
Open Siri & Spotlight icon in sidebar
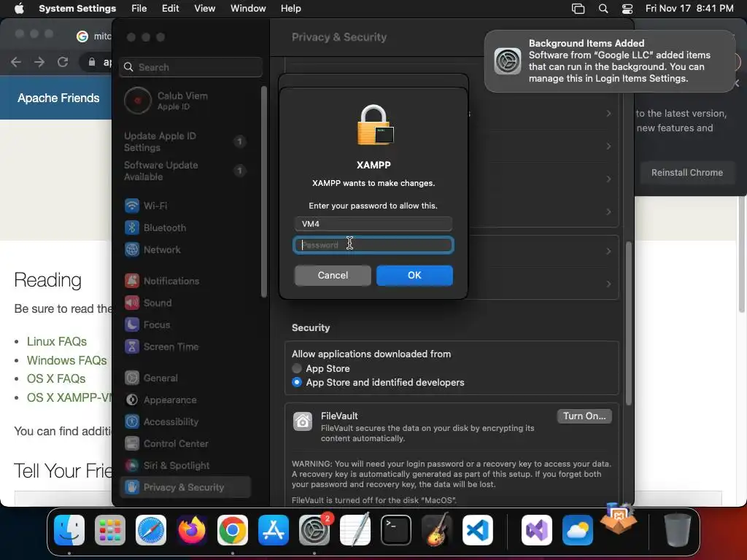click(x=132, y=466)
